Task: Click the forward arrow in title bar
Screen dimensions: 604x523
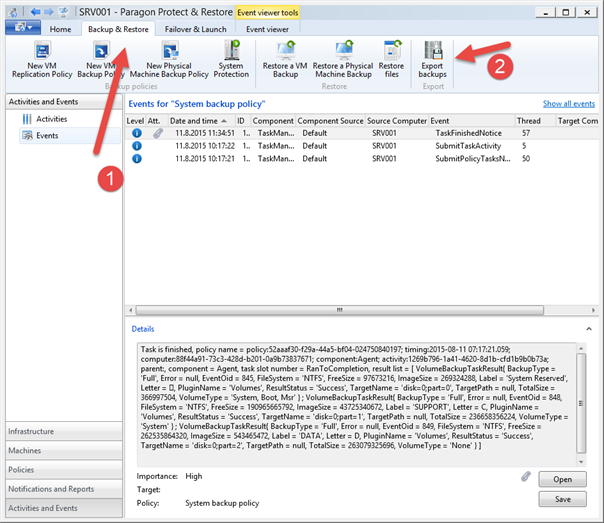Action: tap(49, 12)
